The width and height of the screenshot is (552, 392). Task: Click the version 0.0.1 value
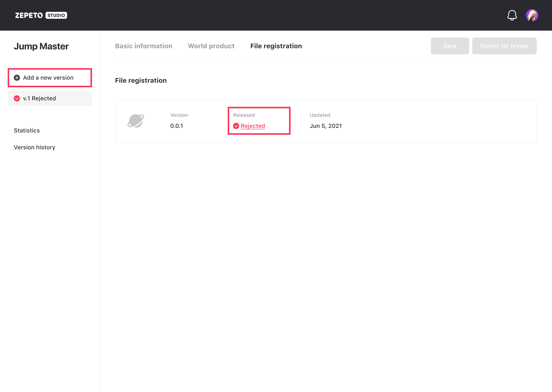[x=177, y=126]
